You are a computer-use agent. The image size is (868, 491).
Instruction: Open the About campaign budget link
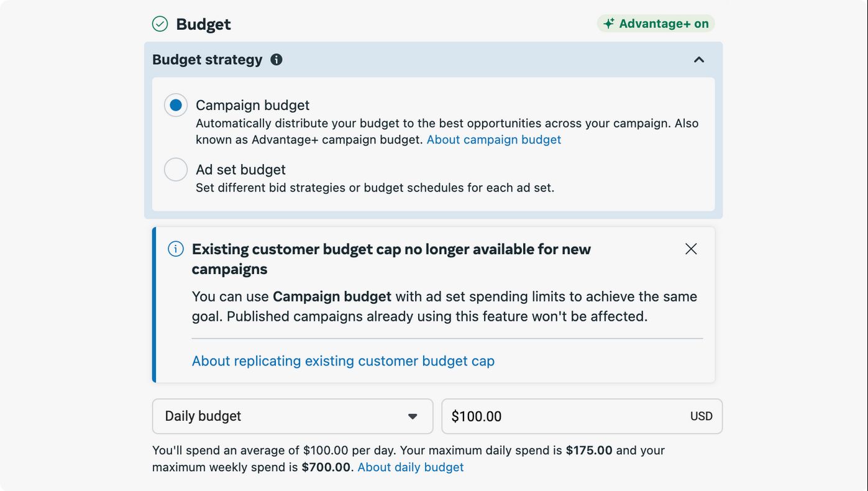tap(493, 140)
